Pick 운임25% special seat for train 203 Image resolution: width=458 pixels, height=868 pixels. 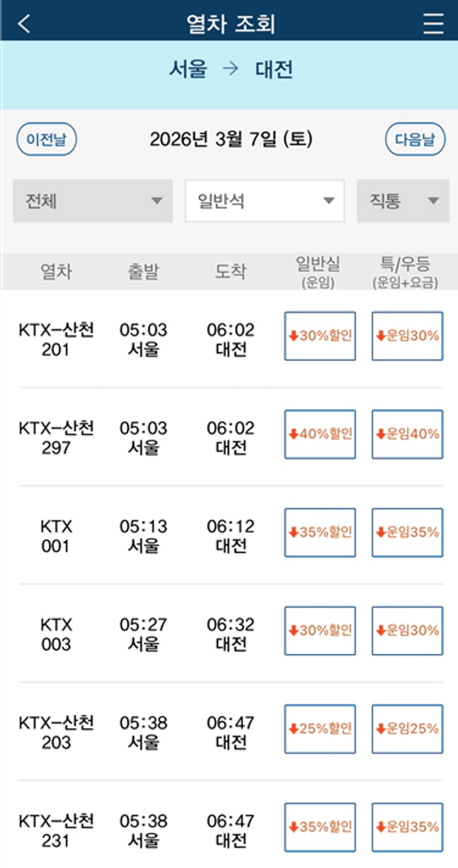[407, 728]
